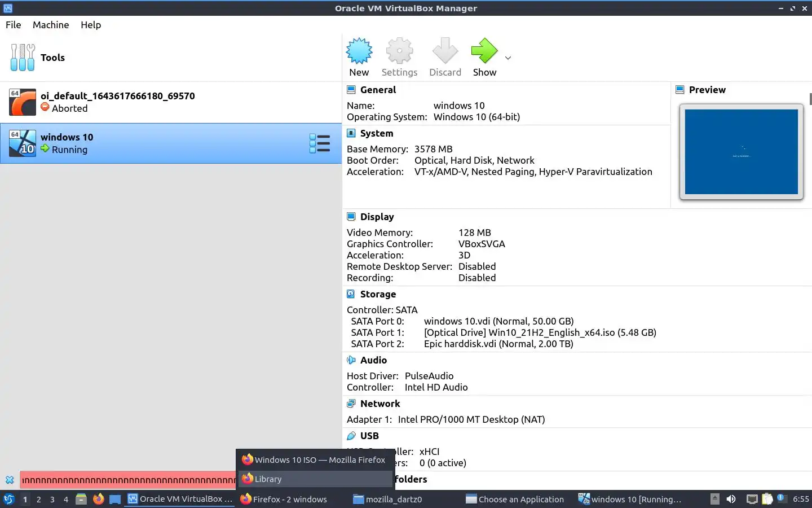Open the General settings header link
The image size is (812, 508).
coord(378,90)
